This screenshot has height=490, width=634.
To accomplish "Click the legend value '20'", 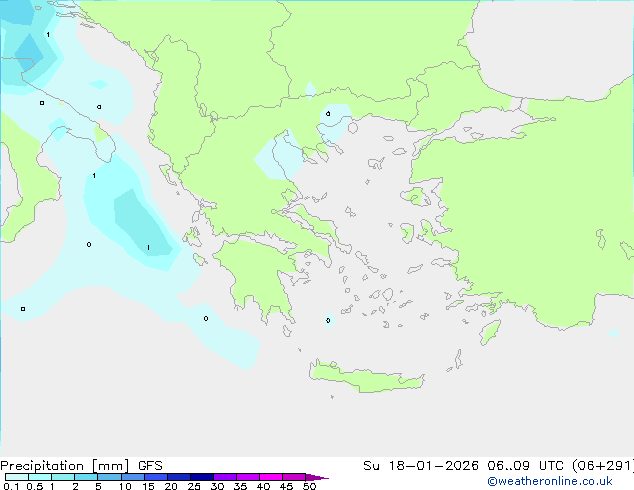I will click(x=171, y=486).
